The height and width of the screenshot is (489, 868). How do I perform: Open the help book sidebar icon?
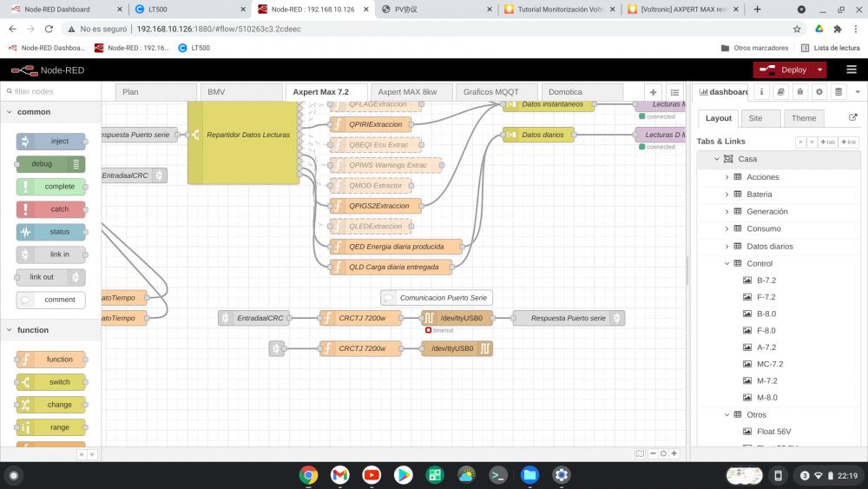(780, 92)
